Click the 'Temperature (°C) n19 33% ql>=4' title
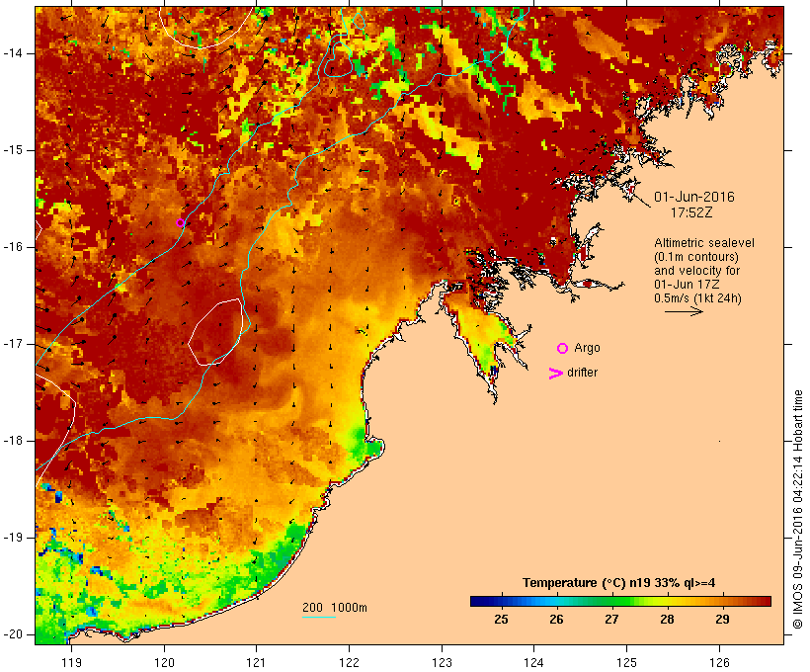Image resolution: width=810 pixels, height=672 pixels. (x=619, y=583)
